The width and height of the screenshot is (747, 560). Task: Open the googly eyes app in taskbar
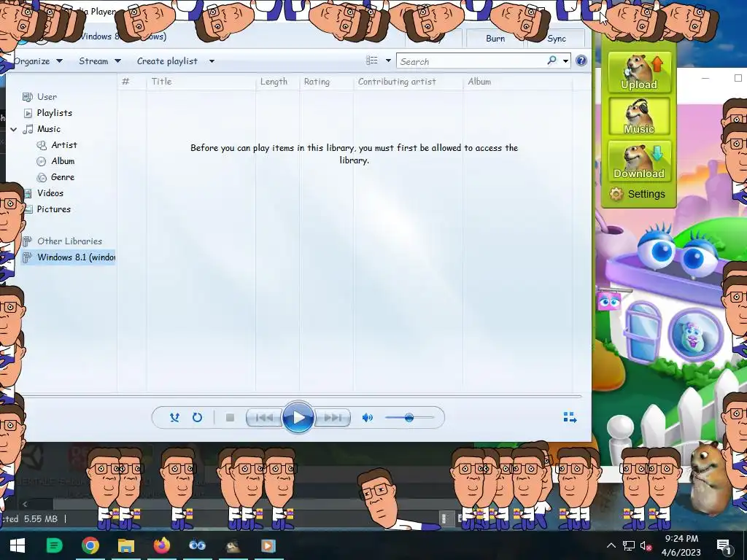pos(197,545)
